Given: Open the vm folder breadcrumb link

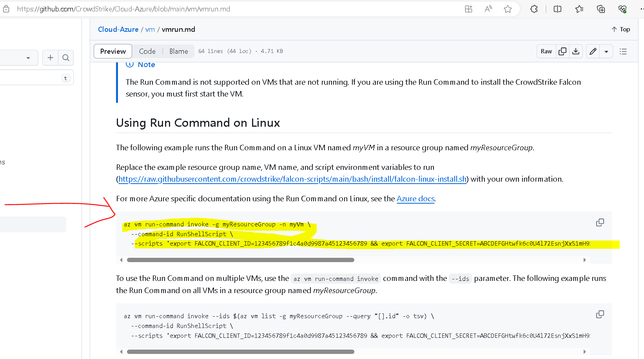Looking at the screenshot, I should 150,29.
